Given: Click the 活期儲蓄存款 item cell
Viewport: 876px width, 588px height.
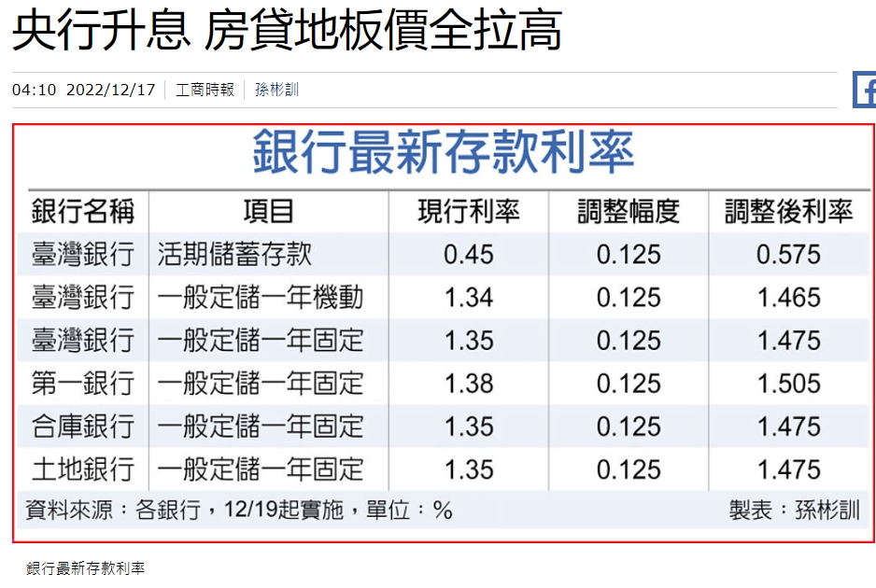Looking at the screenshot, I should [234, 254].
